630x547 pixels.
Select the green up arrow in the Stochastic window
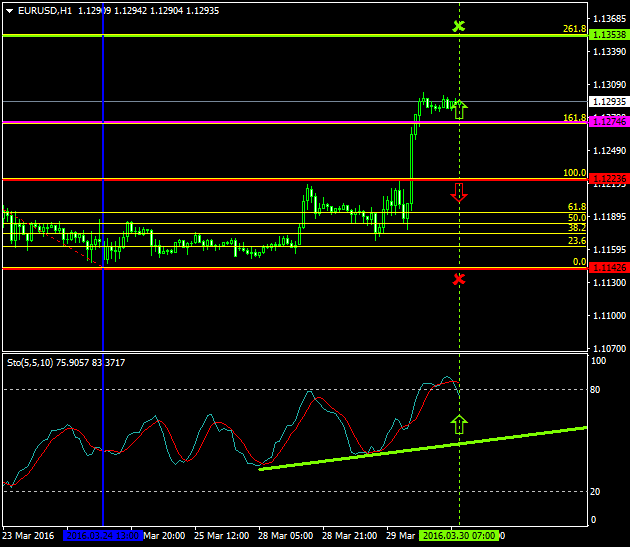[459, 424]
